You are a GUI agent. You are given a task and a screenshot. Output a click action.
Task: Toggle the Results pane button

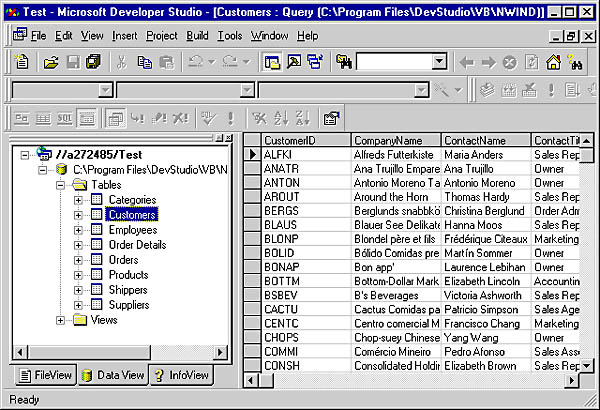tap(87, 118)
